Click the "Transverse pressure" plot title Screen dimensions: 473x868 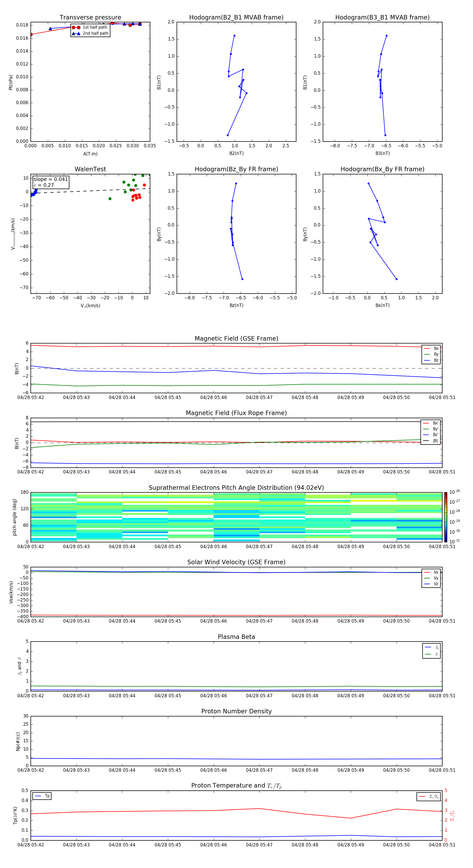pos(90,18)
